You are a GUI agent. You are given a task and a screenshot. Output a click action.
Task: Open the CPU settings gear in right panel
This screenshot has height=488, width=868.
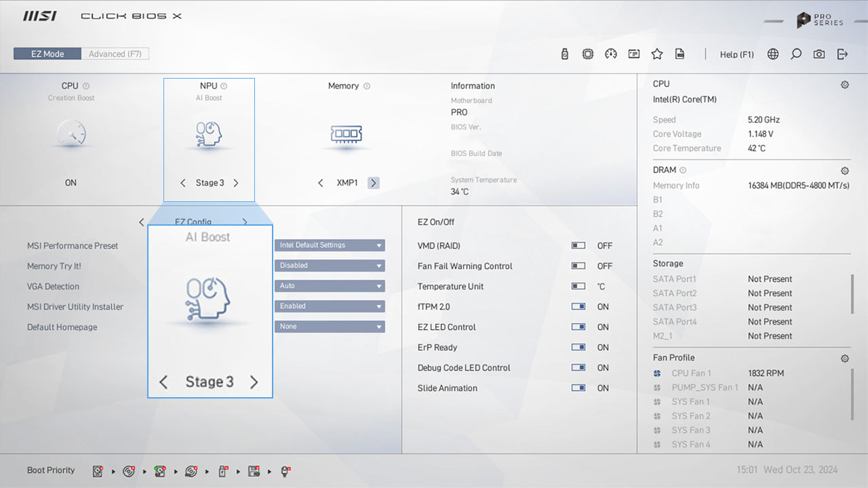tap(844, 85)
